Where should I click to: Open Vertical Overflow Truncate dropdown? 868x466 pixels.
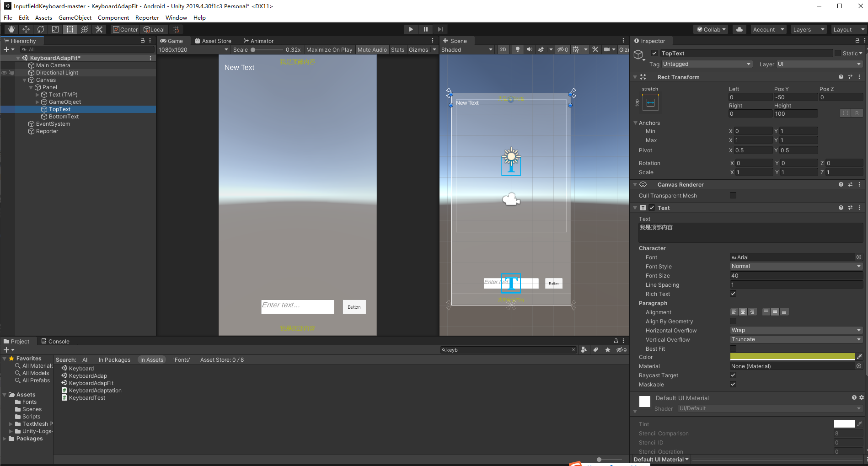pos(796,339)
